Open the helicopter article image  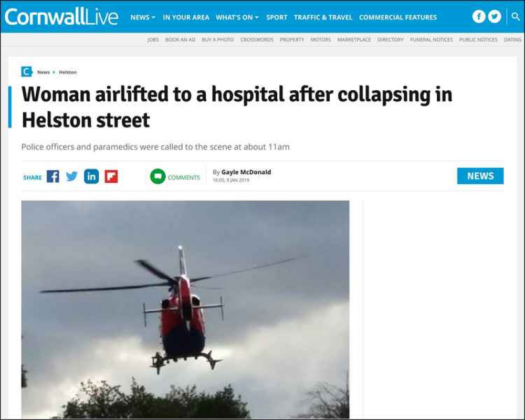coord(185,309)
